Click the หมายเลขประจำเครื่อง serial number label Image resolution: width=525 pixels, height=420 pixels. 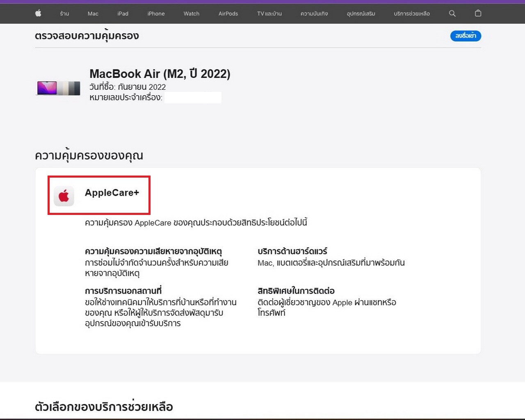(x=126, y=98)
